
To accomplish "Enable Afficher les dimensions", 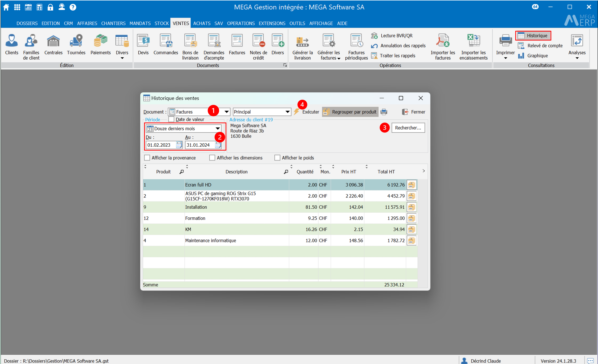I will 212,158.
